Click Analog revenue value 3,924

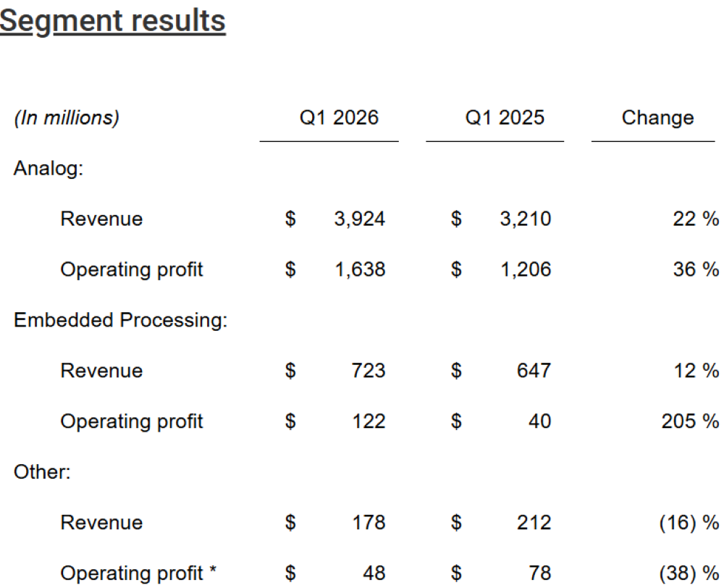click(360, 219)
